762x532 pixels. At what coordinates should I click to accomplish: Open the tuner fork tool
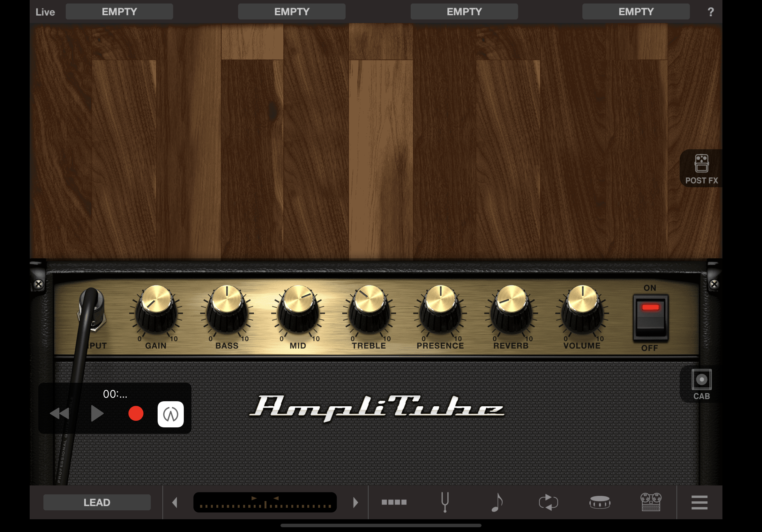[445, 502]
